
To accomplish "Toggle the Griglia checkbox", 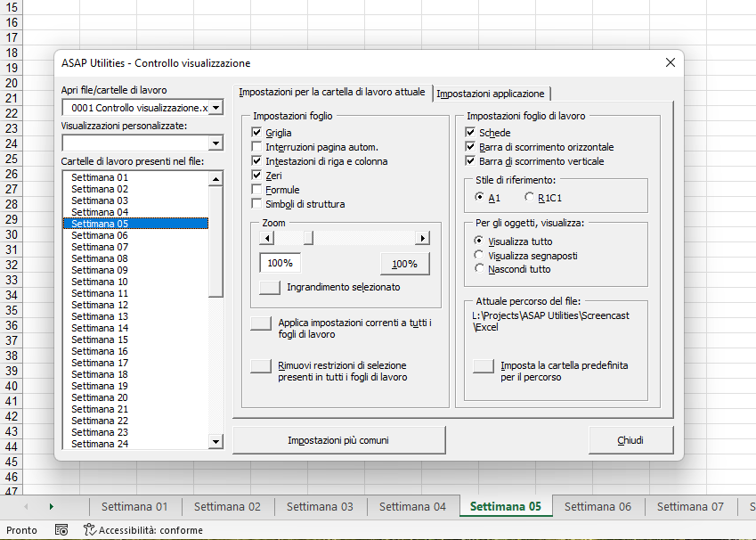I will tap(256, 132).
